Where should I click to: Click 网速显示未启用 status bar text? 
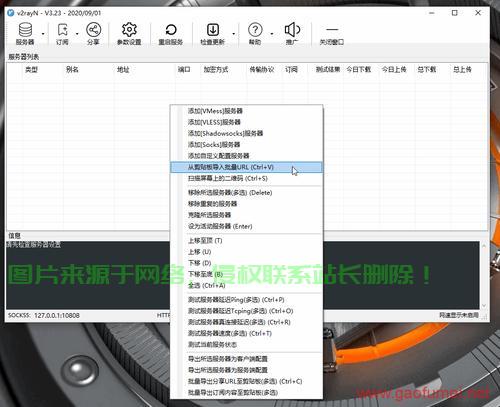click(x=459, y=315)
